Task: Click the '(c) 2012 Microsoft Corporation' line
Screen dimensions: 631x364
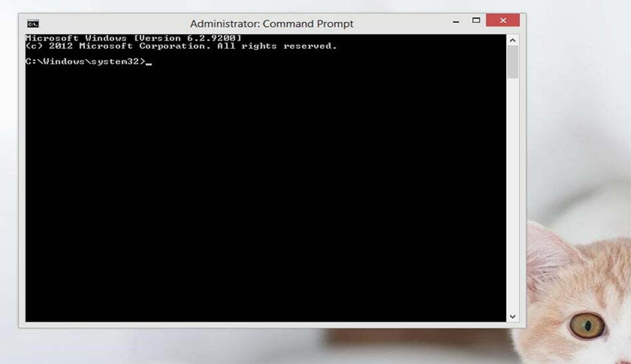Action: pos(181,46)
